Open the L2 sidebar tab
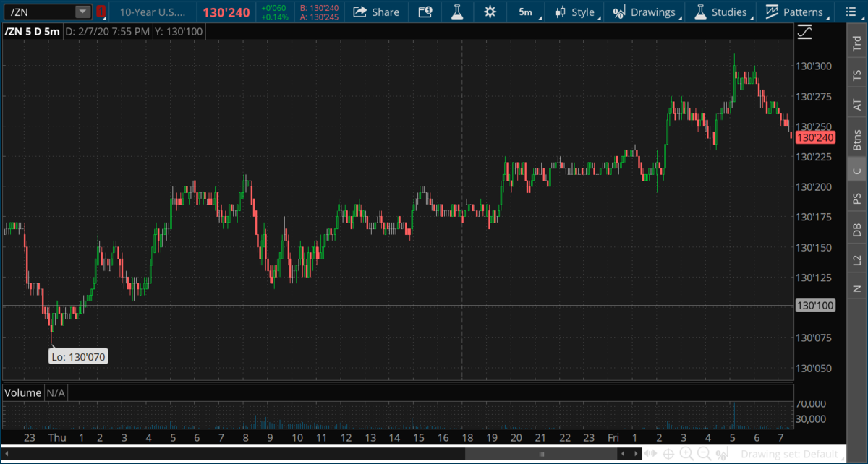This screenshot has height=464, width=868. coord(856,259)
